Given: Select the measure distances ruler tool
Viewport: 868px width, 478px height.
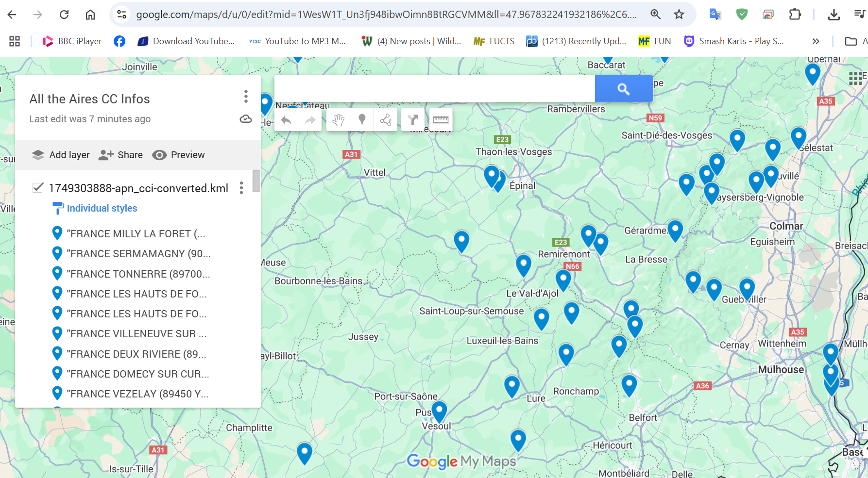Looking at the screenshot, I should click(441, 120).
